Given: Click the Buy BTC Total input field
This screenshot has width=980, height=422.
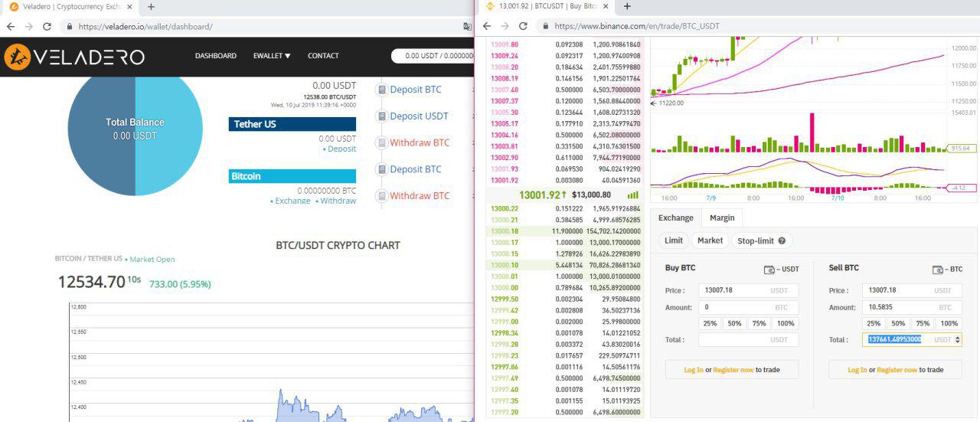Looking at the screenshot, I should pos(749,339).
